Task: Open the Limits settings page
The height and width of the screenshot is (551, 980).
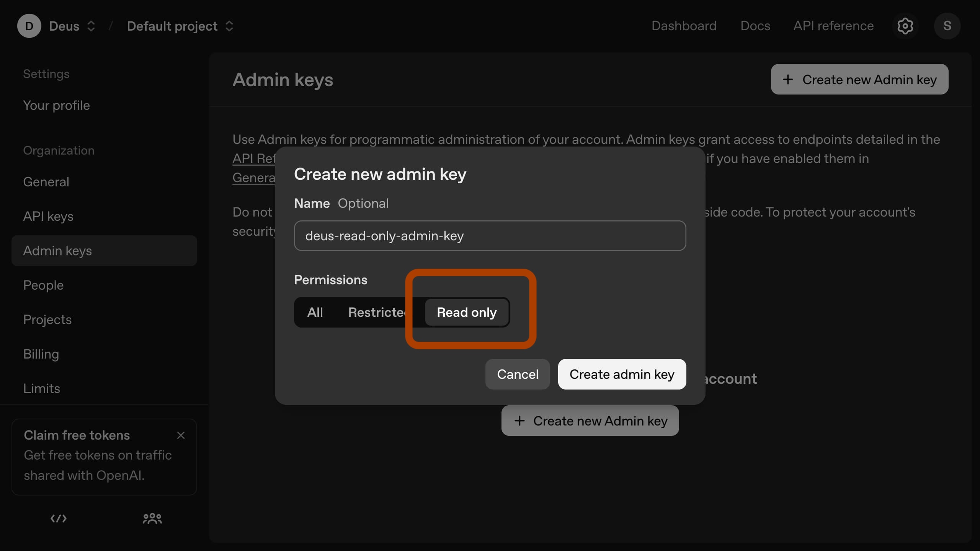Action: [x=41, y=388]
